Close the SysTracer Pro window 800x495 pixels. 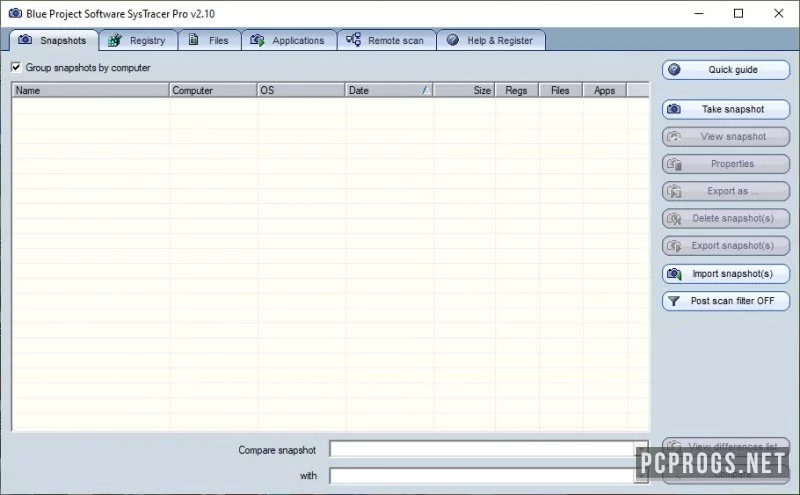point(779,14)
